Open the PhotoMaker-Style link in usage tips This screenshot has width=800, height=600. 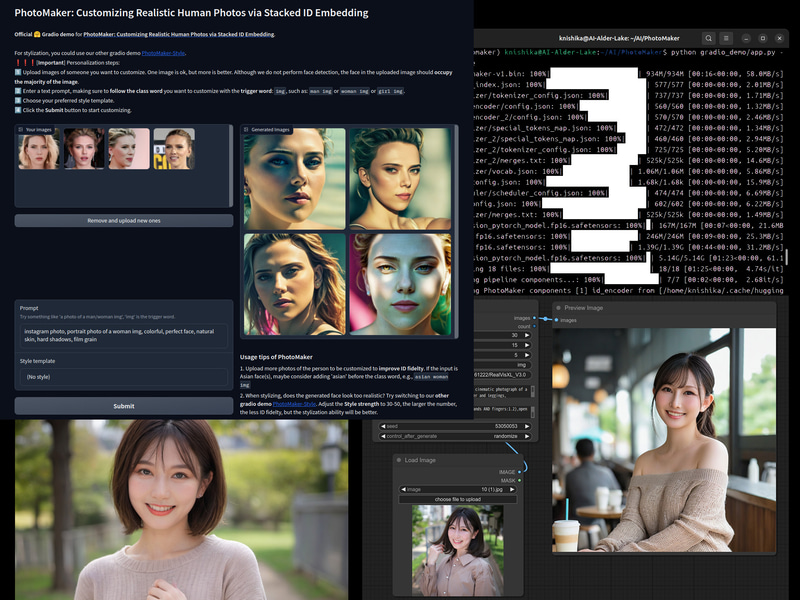point(294,404)
